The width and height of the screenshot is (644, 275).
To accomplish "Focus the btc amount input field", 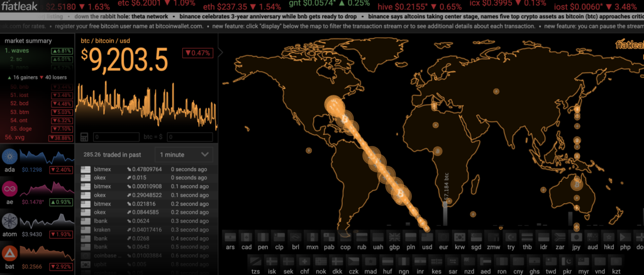I will tap(116, 137).
